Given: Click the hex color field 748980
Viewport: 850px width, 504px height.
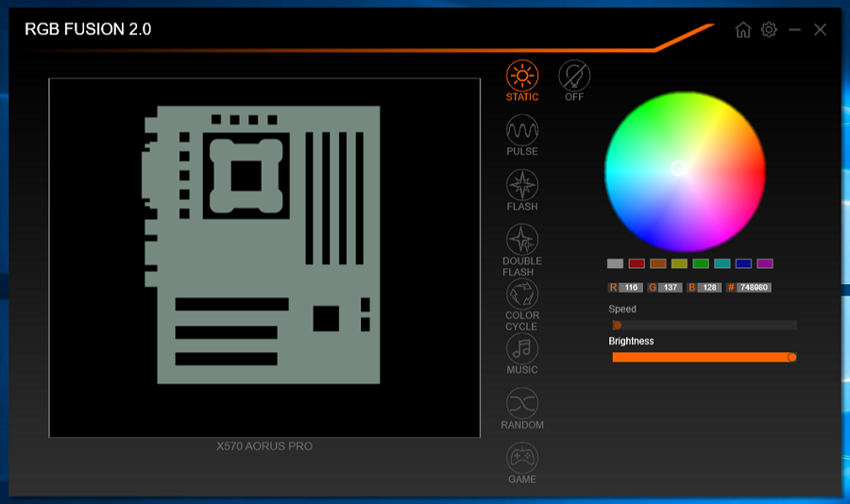Looking at the screenshot, I should coord(754,288).
